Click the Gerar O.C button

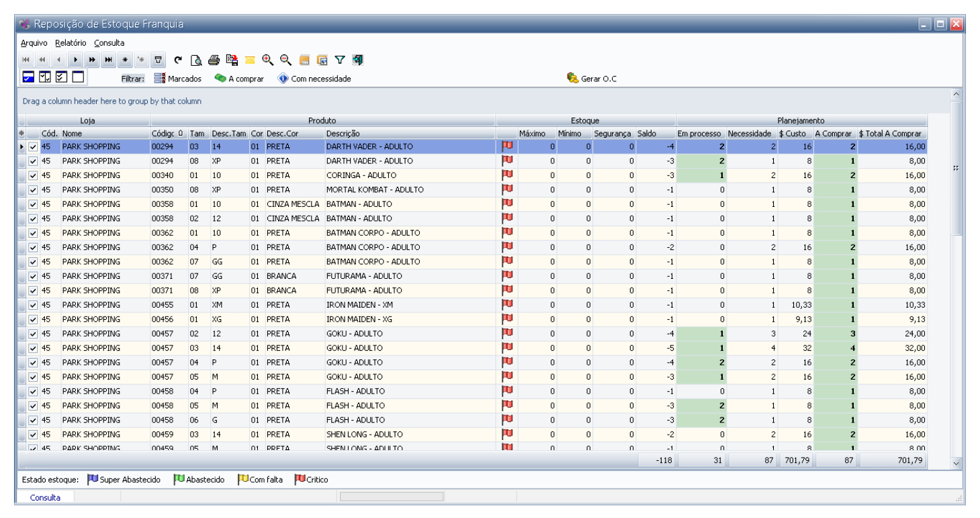pyautogui.click(x=592, y=79)
